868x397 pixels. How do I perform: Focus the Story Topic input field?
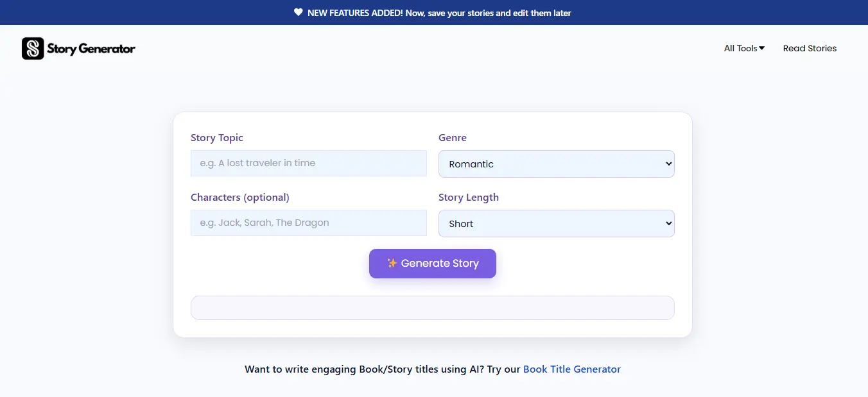click(309, 163)
